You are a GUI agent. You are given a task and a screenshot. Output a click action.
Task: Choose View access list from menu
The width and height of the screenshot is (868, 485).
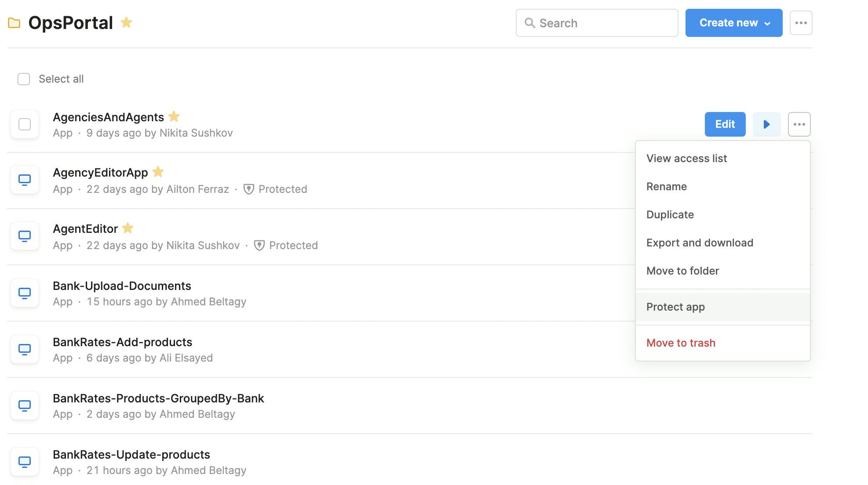pyautogui.click(x=722, y=159)
